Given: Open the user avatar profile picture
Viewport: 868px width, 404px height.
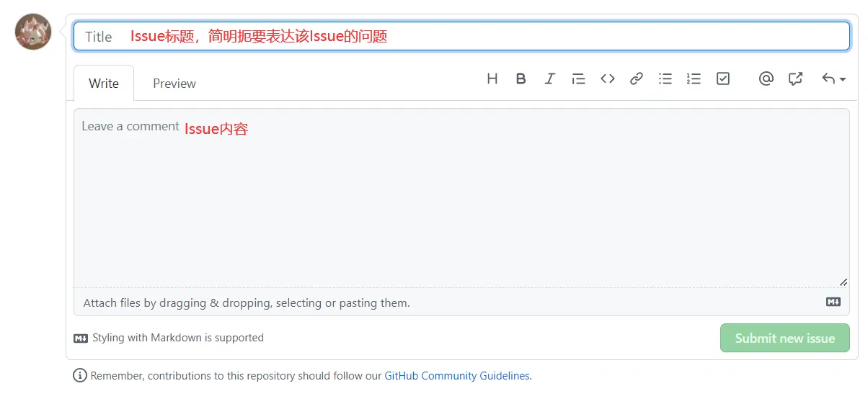Looking at the screenshot, I should tap(33, 32).
